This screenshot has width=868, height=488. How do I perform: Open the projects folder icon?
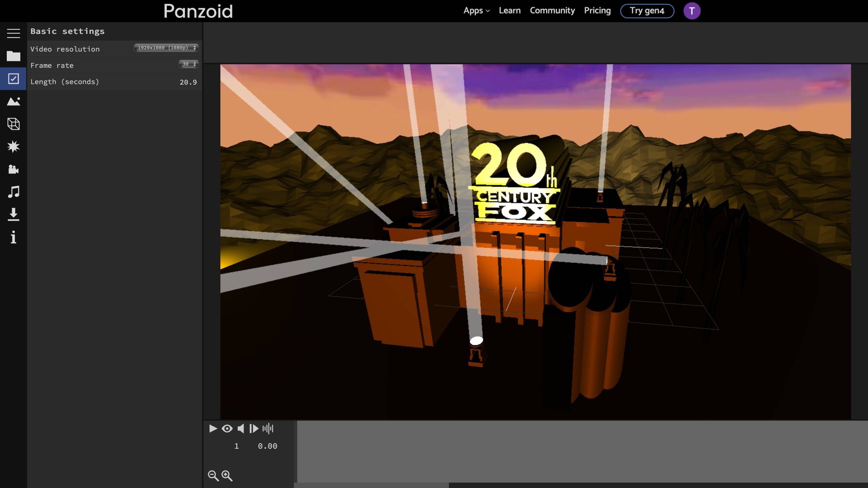pyautogui.click(x=13, y=56)
